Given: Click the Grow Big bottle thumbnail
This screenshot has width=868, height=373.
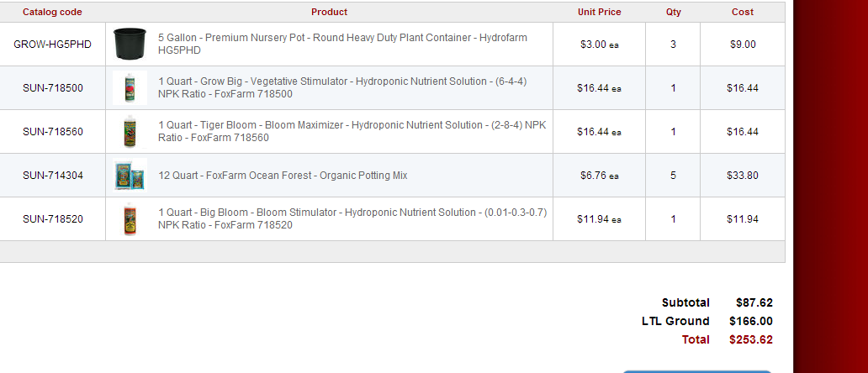Looking at the screenshot, I should click(x=130, y=88).
